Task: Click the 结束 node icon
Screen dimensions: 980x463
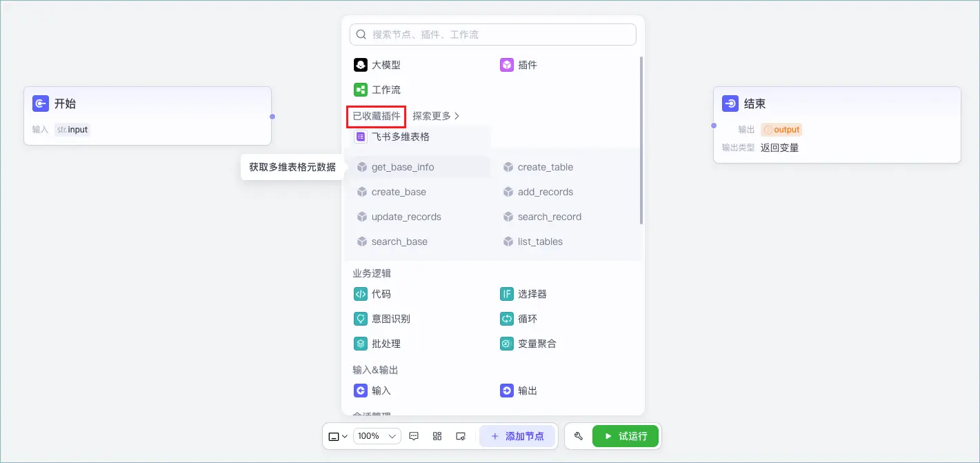Action: [x=730, y=104]
